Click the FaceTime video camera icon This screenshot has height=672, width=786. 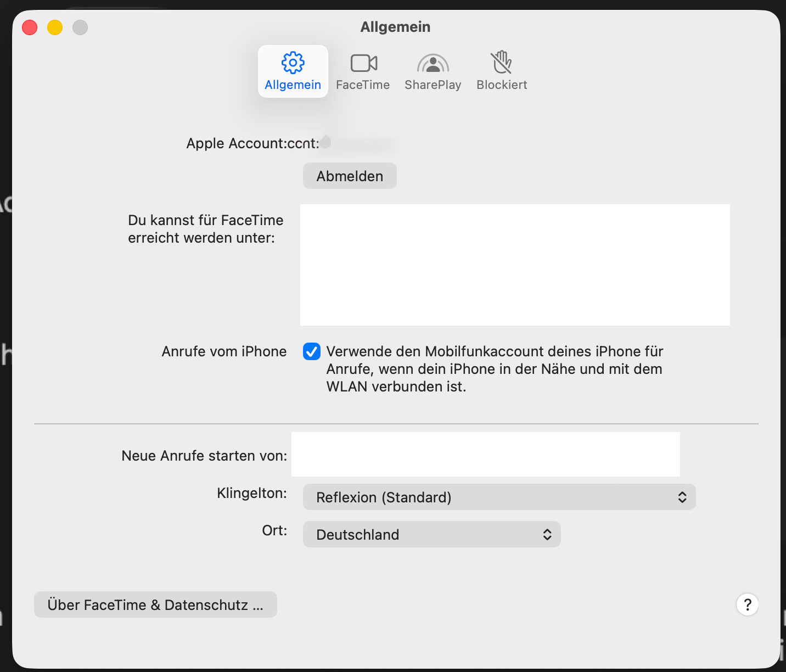coord(363,63)
